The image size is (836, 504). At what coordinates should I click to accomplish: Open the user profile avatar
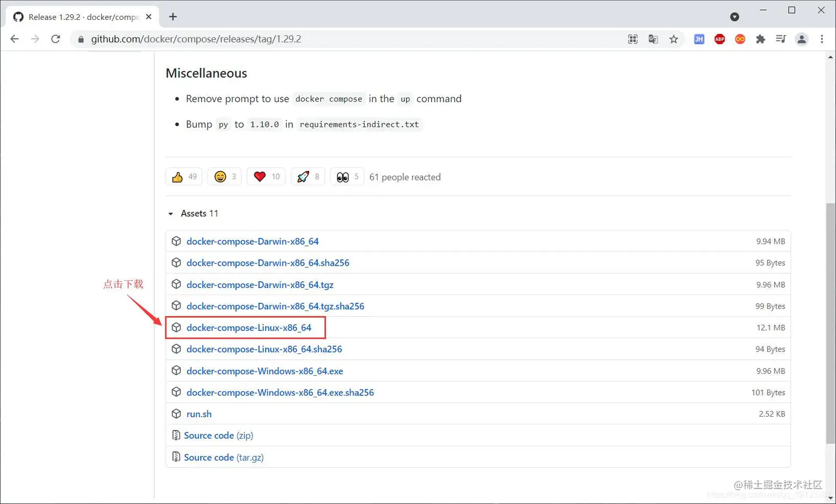click(x=801, y=39)
